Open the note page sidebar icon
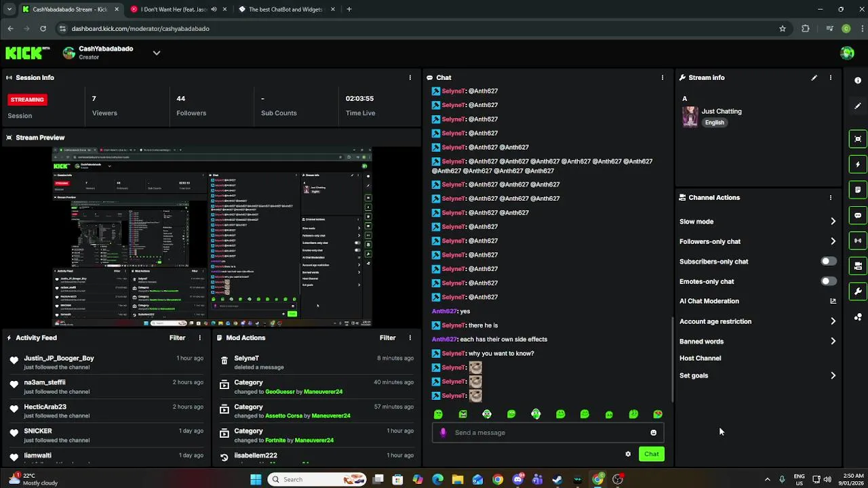This screenshot has height=488, width=868. pos(858,190)
